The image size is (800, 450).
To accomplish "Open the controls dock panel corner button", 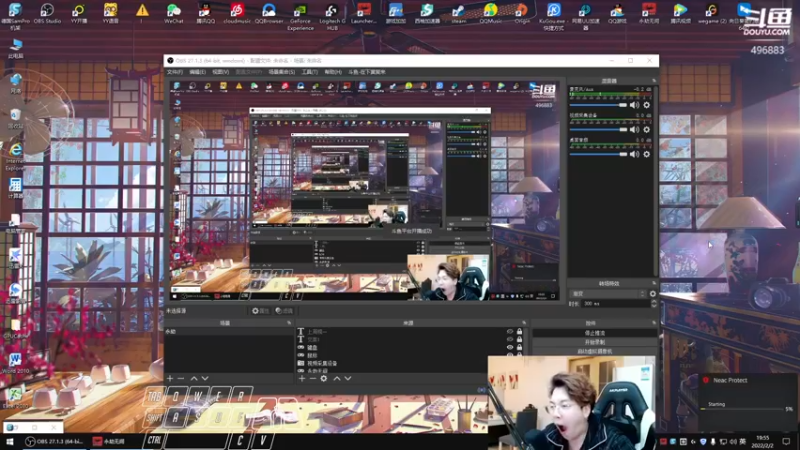I will [654, 323].
